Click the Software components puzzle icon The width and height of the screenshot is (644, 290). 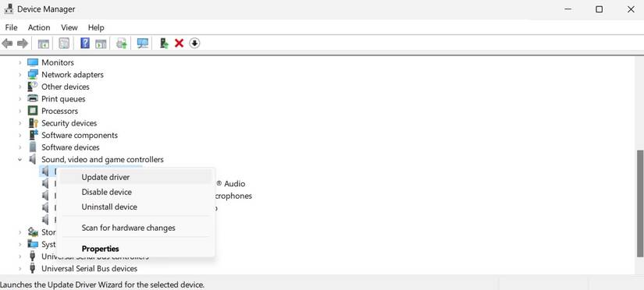pos(33,135)
